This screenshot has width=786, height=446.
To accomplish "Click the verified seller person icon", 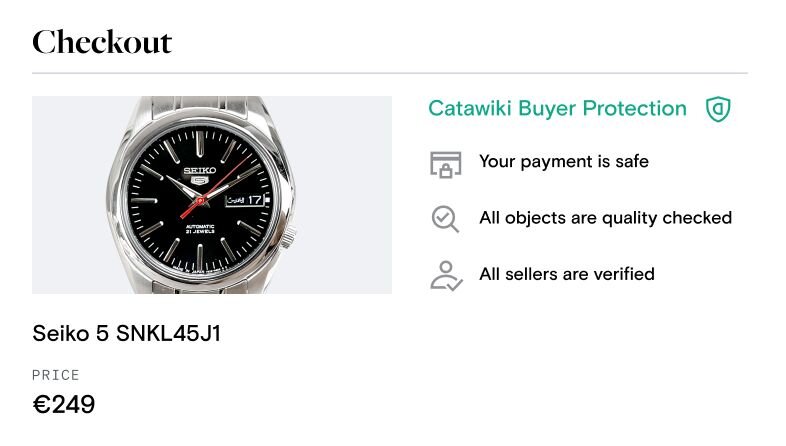I will [x=445, y=274].
